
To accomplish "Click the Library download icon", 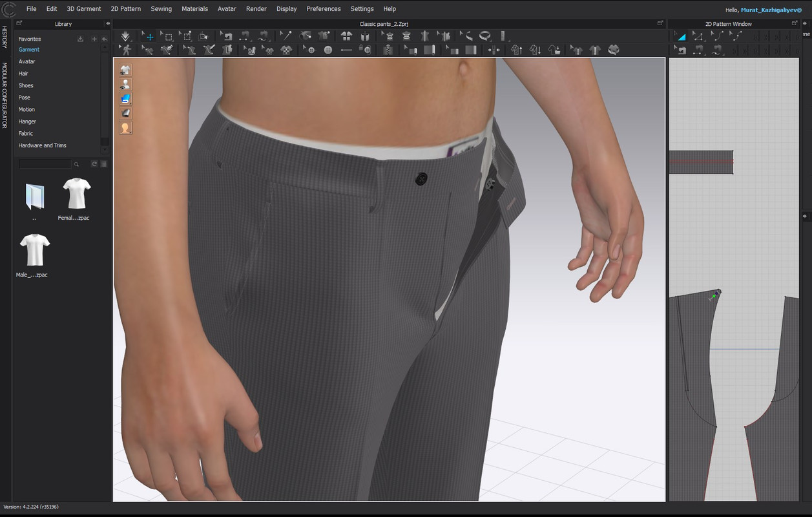I will [x=80, y=39].
